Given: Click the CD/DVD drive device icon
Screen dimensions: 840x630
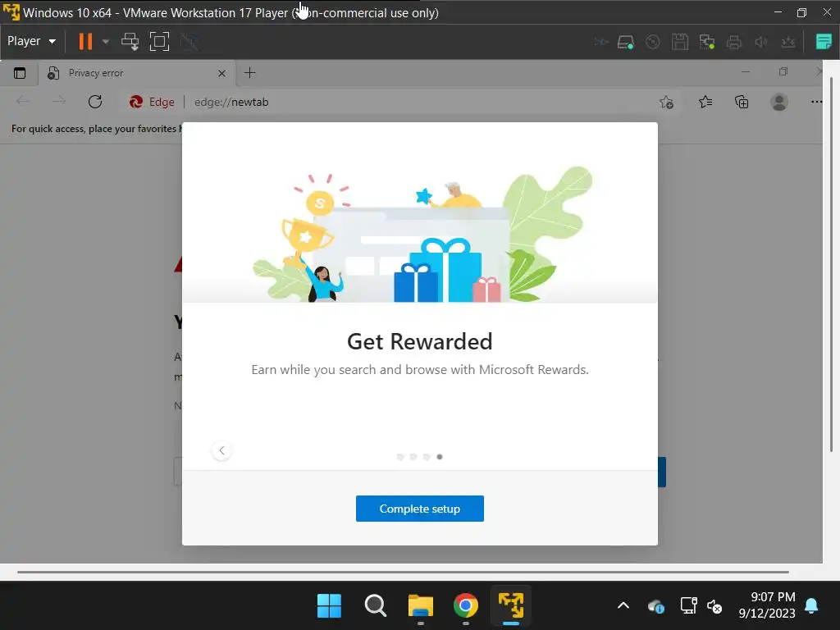Looking at the screenshot, I should click(652, 42).
